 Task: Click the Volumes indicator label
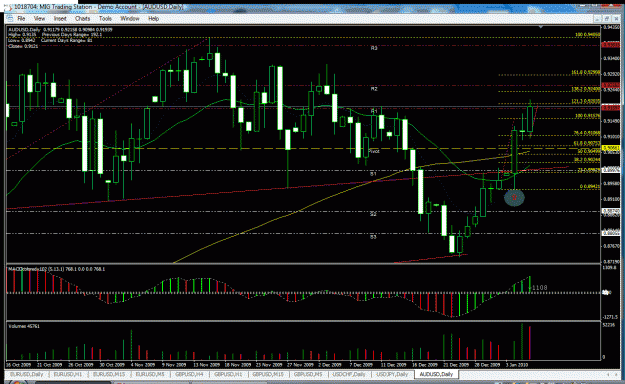pos(24,326)
